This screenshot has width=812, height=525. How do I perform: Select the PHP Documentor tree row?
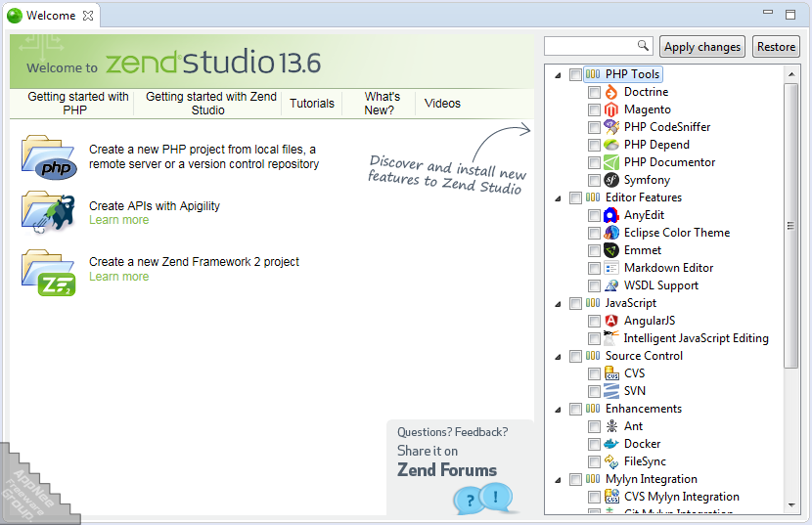tap(669, 162)
